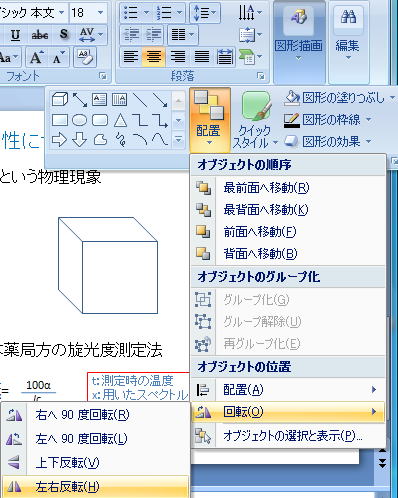Select 上下反転 flip vertical

(96, 463)
